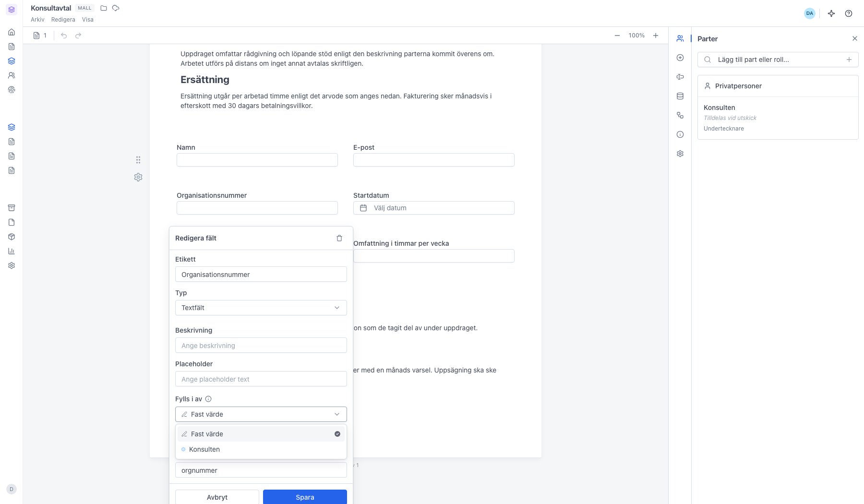Select the Fast värde option
864x504 pixels.
(261, 434)
